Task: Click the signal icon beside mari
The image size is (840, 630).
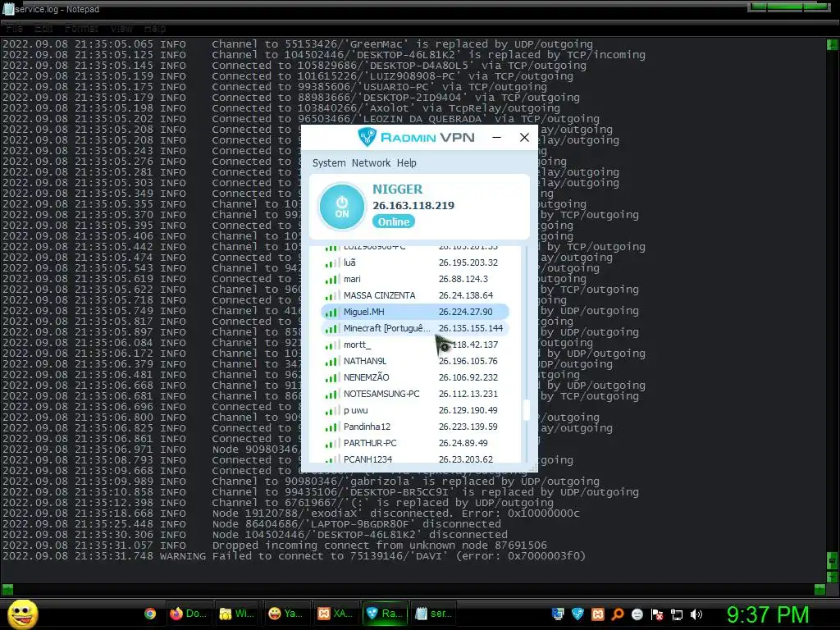Action: pyautogui.click(x=331, y=280)
